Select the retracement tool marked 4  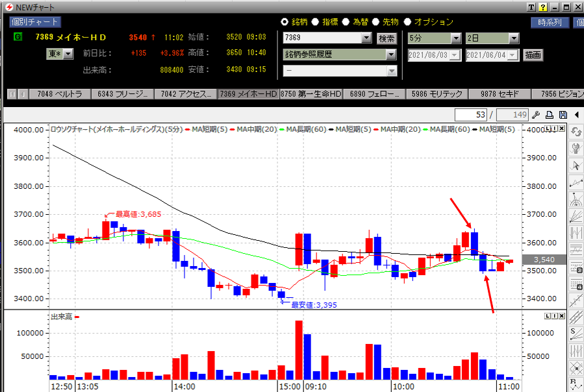[x=576, y=284]
